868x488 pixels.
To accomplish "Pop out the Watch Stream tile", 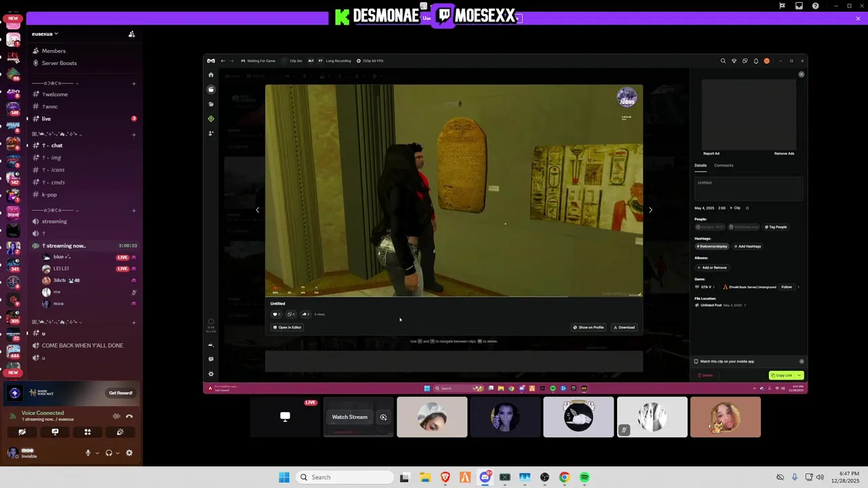I will click(383, 417).
